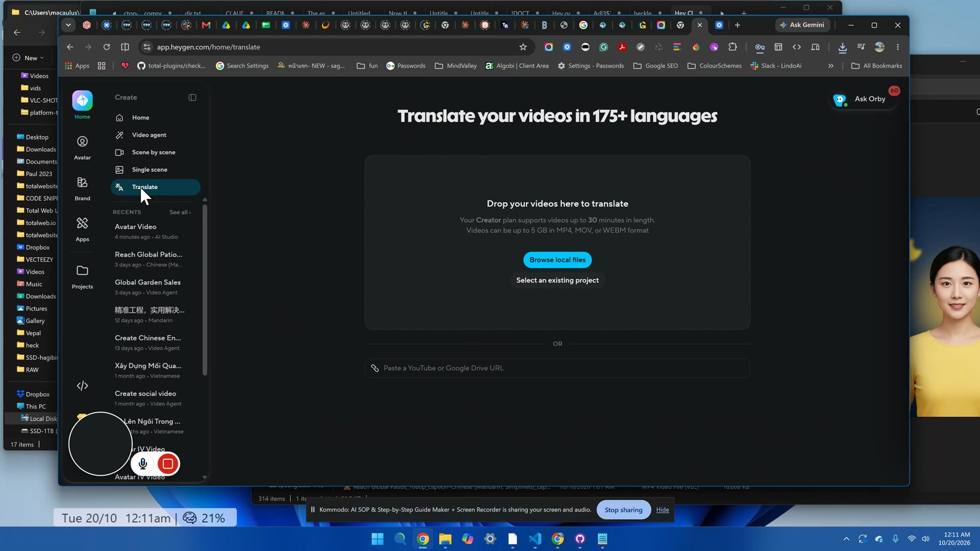
Task: Bookmark this page with the star icon
Action: (523, 47)
